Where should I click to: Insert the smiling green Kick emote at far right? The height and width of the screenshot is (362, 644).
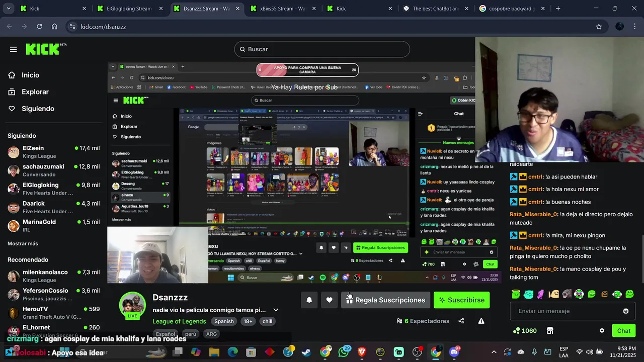tap(630, 294)
